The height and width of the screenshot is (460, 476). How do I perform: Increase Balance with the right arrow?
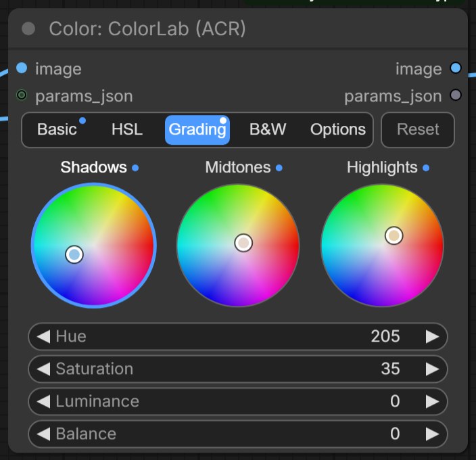coord(432,434)
